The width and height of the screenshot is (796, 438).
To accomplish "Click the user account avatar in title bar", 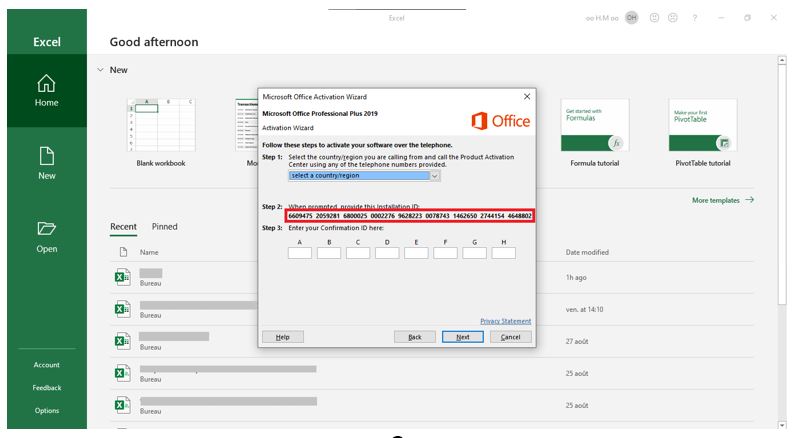I will coord(631,18).
